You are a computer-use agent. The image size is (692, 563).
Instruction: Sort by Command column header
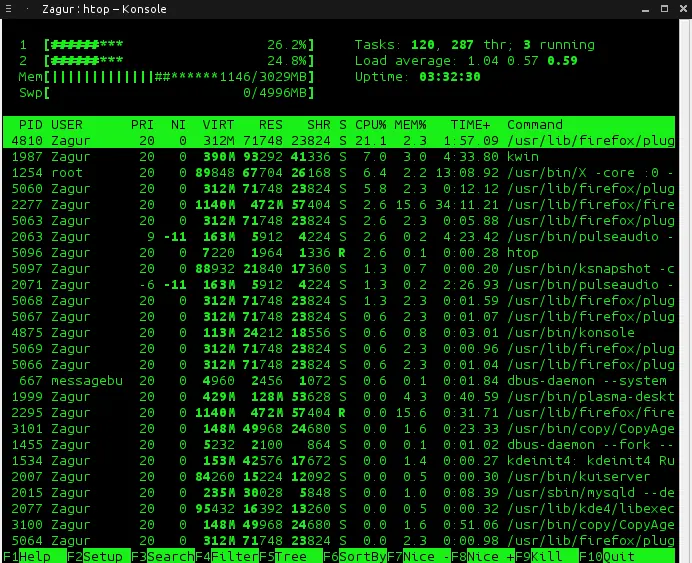[534, 125]
